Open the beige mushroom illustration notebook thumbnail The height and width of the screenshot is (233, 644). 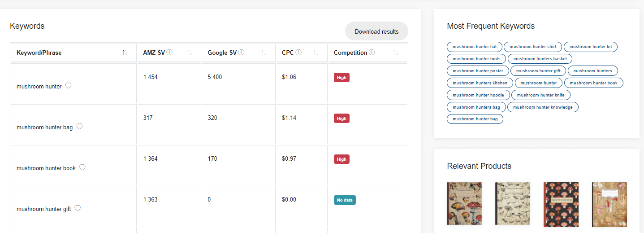click(513, 203)
